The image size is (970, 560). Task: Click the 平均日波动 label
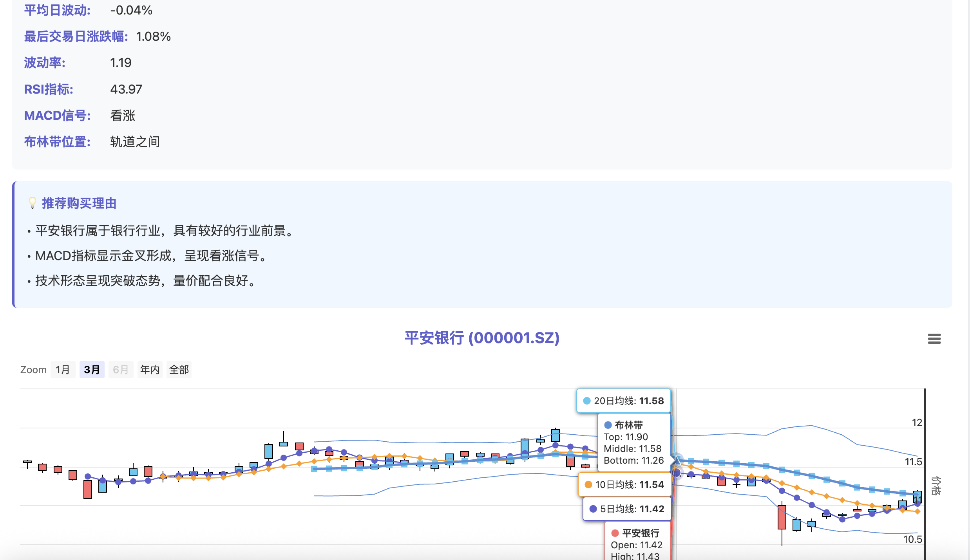pos(57,10)
